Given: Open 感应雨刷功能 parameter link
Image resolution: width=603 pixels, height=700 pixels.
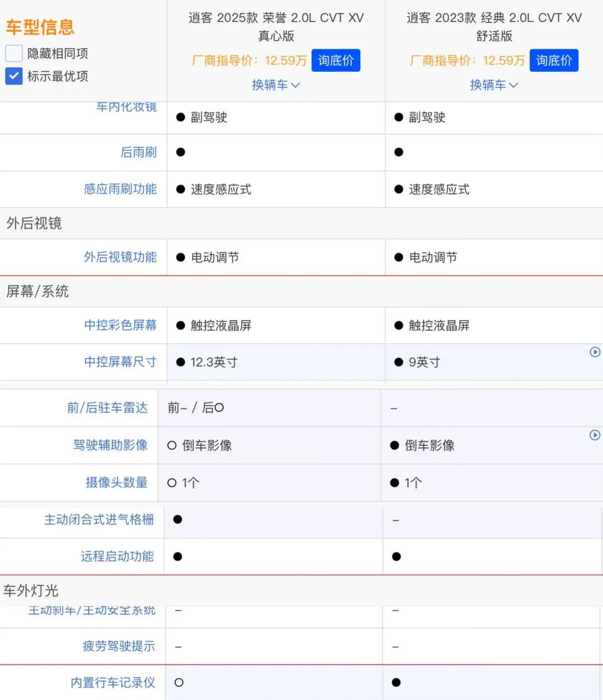Looking at the screenshot, I should click(x=120, y=189).
